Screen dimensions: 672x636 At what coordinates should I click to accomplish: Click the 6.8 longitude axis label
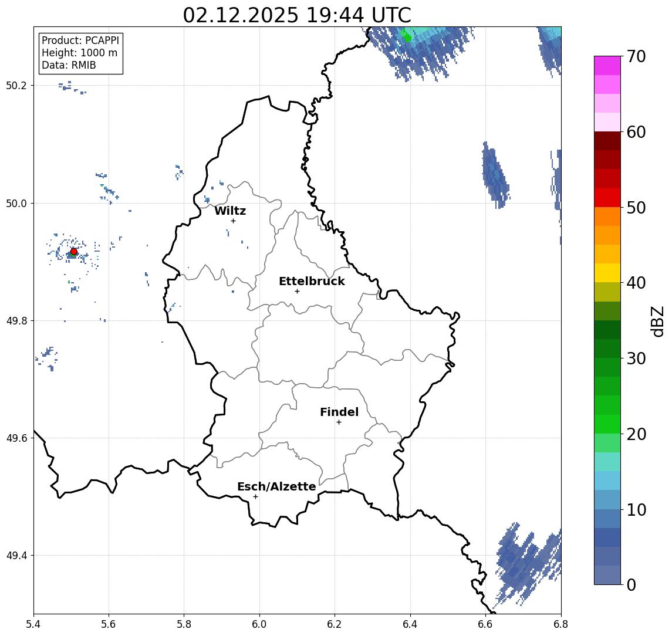[x=560, y=624]
